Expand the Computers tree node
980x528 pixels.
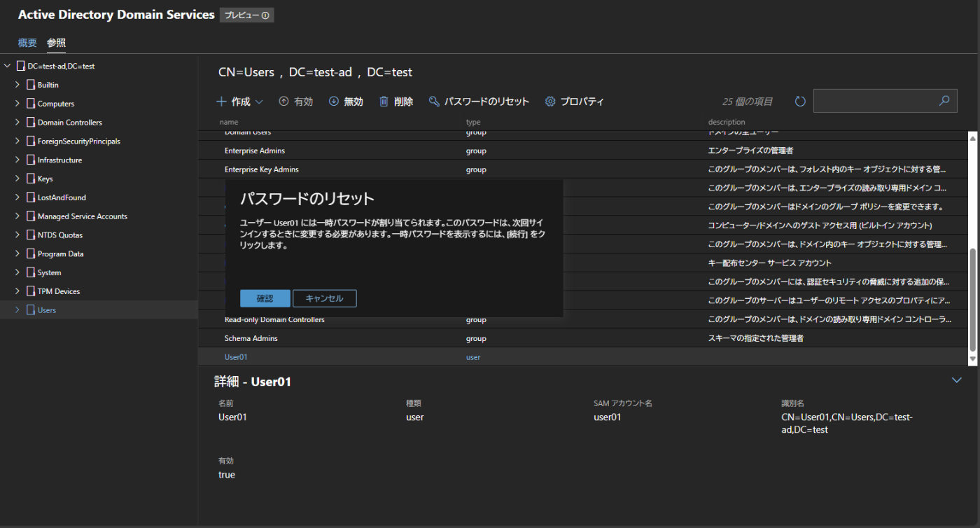17,104
